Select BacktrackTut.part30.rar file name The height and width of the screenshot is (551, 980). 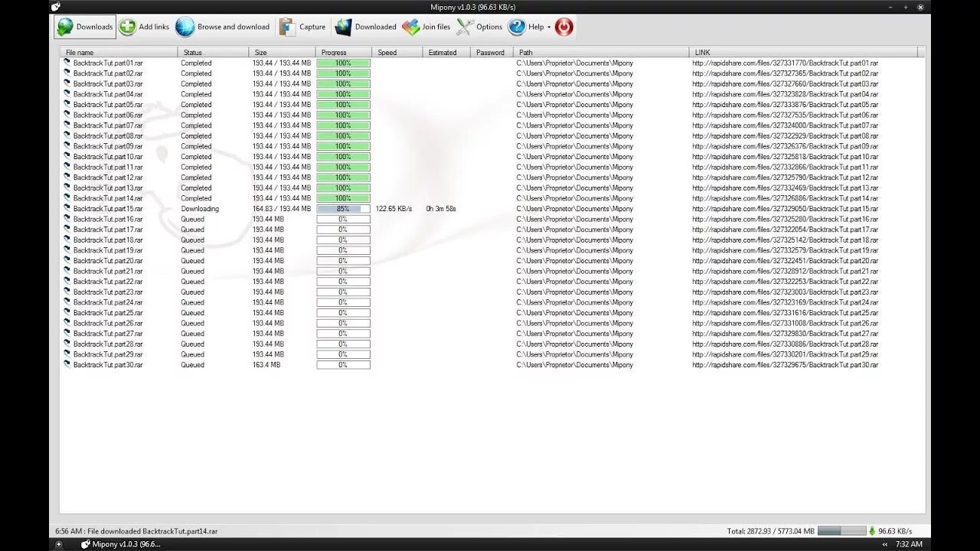coord(108,365)
